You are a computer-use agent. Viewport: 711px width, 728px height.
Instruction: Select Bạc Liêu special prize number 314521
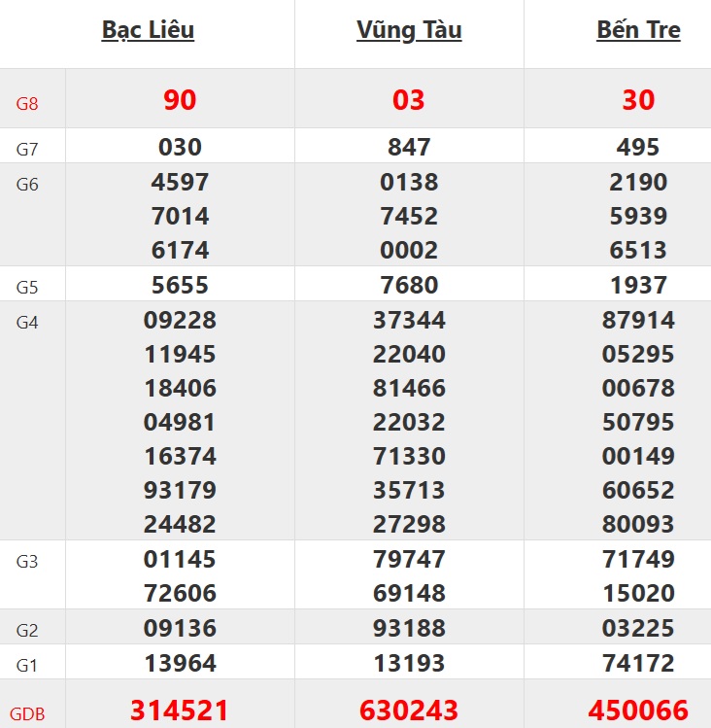click(x=180, y=711)
